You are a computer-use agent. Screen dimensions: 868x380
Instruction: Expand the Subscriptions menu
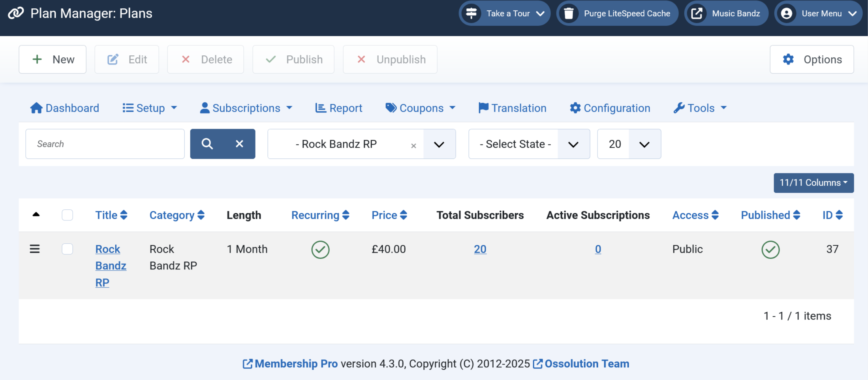pyautogui.click(x=246, y=108)
